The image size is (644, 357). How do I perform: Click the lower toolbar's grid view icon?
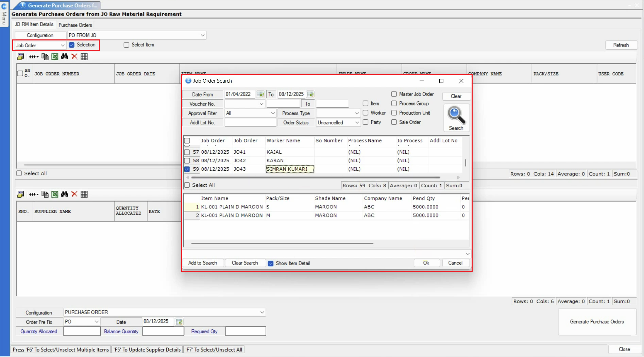84,194
